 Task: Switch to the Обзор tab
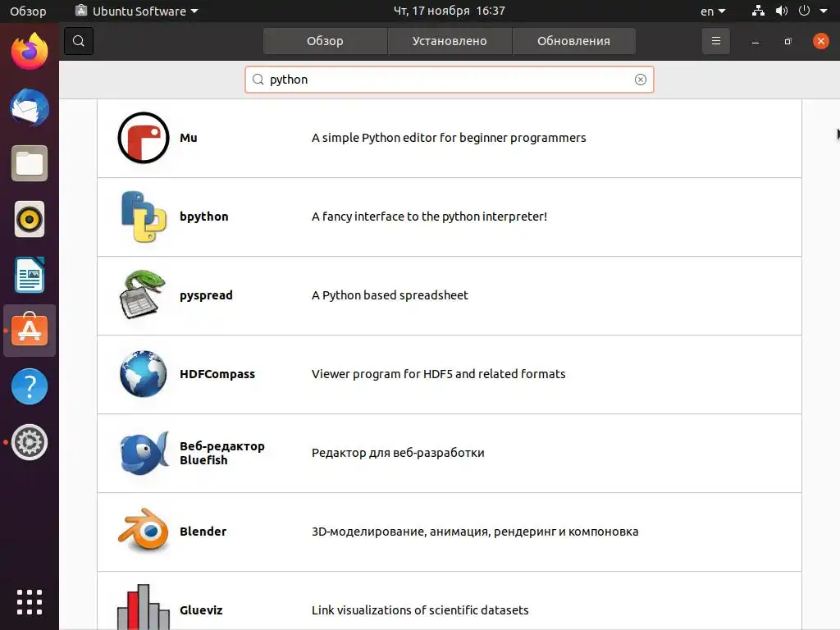point(325,41)
